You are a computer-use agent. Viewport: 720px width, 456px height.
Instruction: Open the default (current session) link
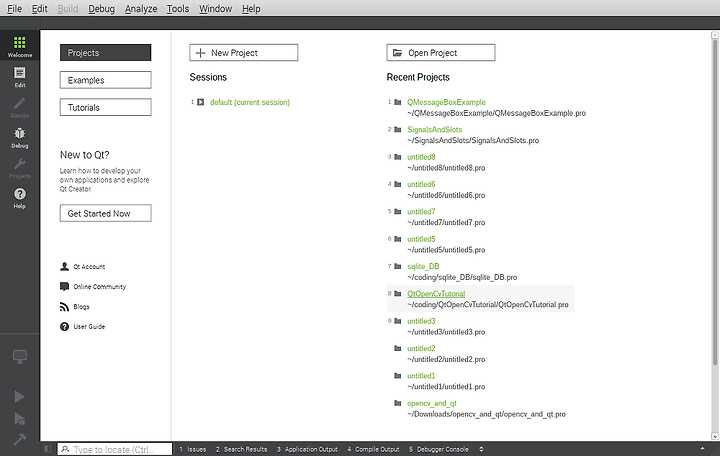250,102
